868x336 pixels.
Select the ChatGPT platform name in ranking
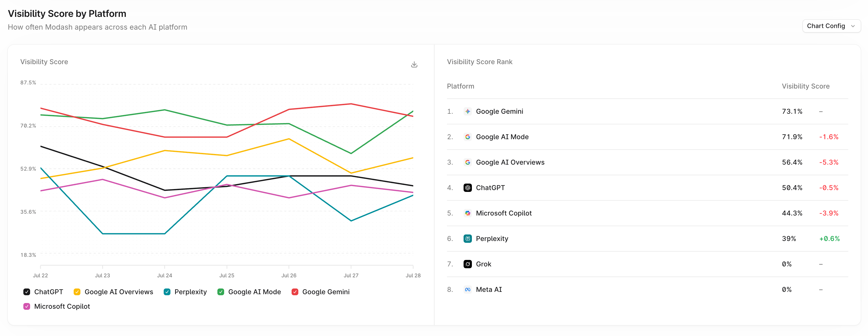click(490, 188)
